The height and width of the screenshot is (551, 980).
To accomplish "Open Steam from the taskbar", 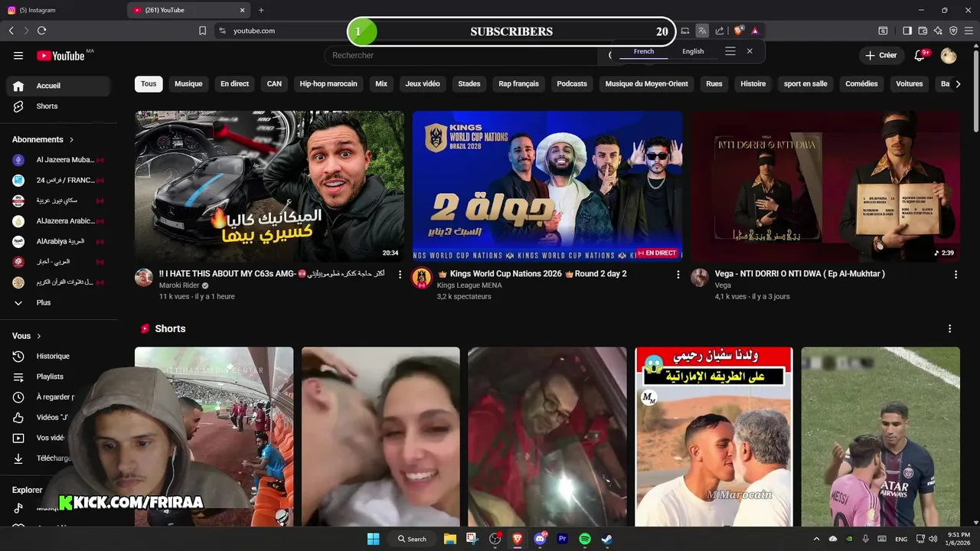I will tap(606, 539).
